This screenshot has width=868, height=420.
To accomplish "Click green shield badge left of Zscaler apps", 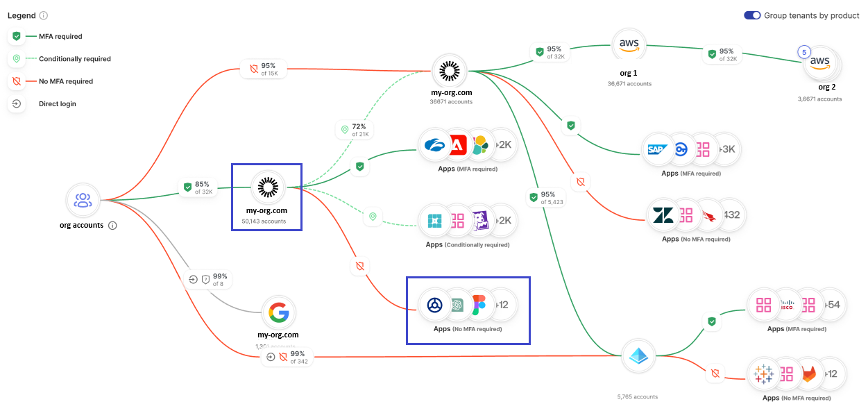I will coord(359,167).
